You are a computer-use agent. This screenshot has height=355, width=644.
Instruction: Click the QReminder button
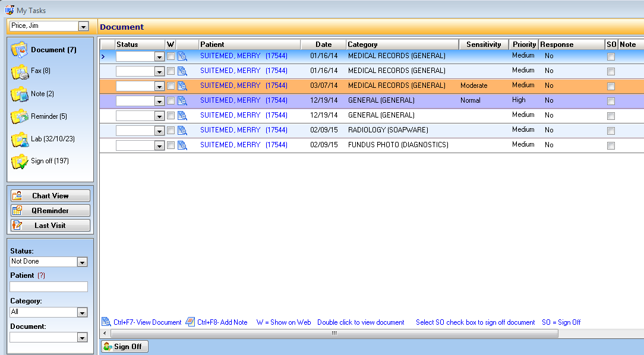[50, 211]
